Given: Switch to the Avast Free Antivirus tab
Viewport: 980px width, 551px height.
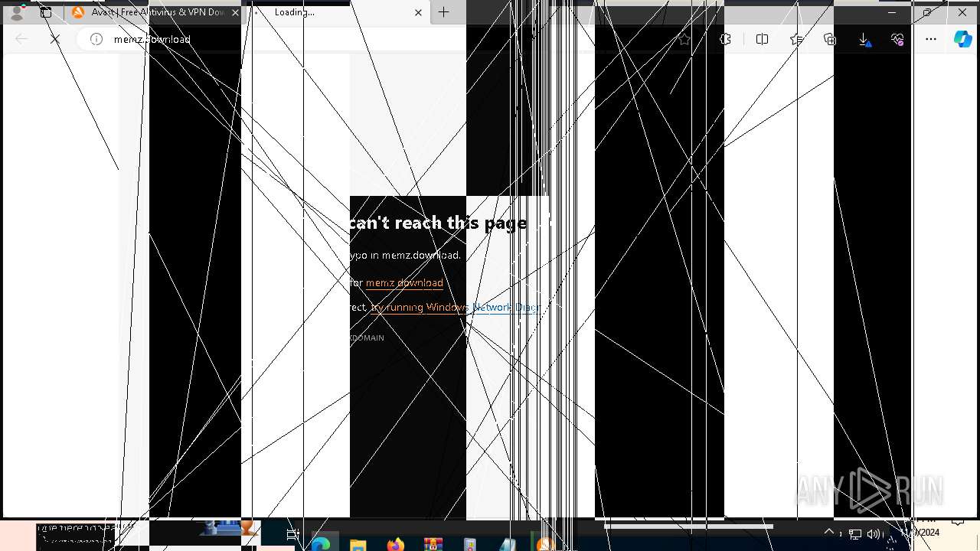Looking at the screenshot, I should [x=153, y=12].
